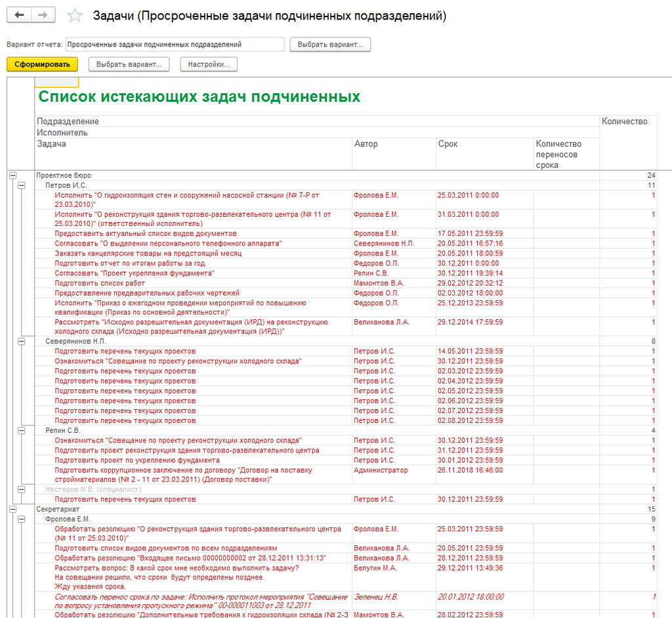Collapse the Проектное бюро group
This screenshot has width=672, height=618.
click(12, 175)
